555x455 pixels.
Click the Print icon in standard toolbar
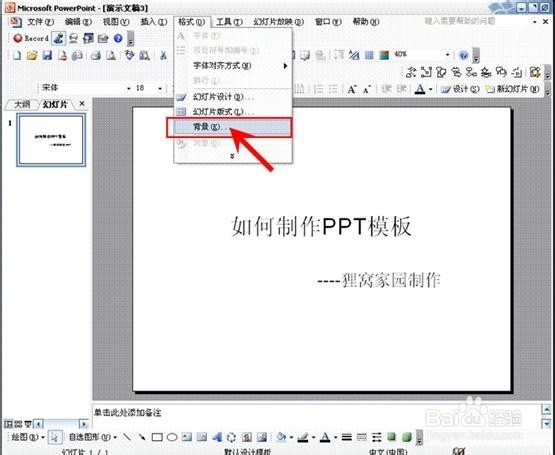95,55
